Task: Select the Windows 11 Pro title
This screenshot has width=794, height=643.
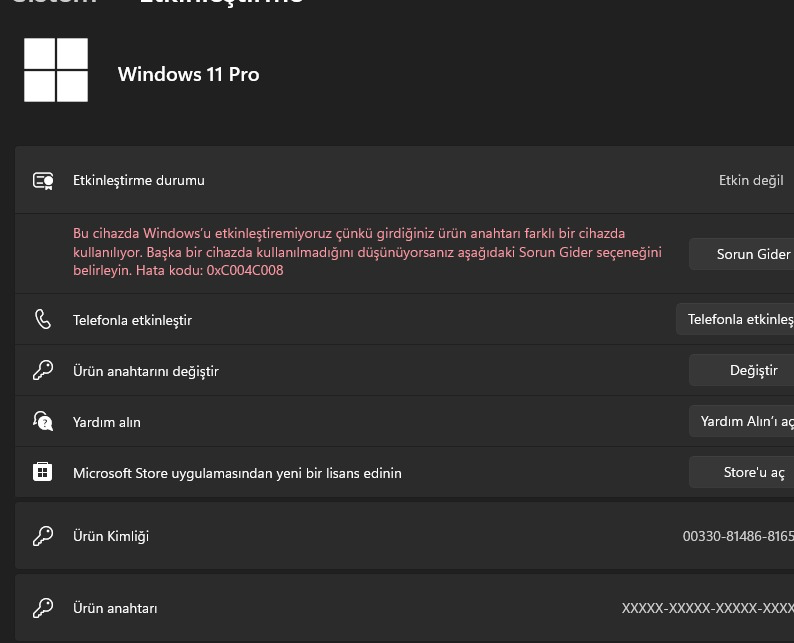Action: click(188, 74)
